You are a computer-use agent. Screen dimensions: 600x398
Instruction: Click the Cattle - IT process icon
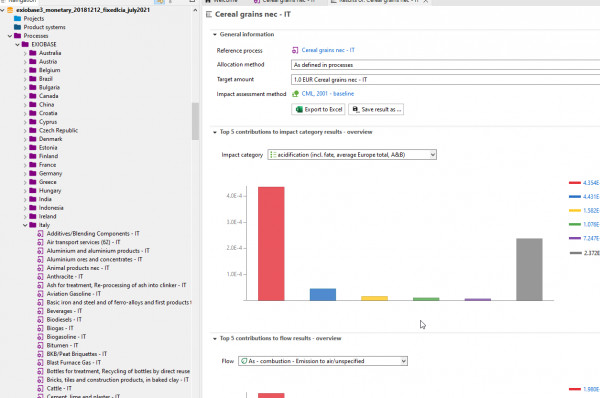(x=40, y=388)
